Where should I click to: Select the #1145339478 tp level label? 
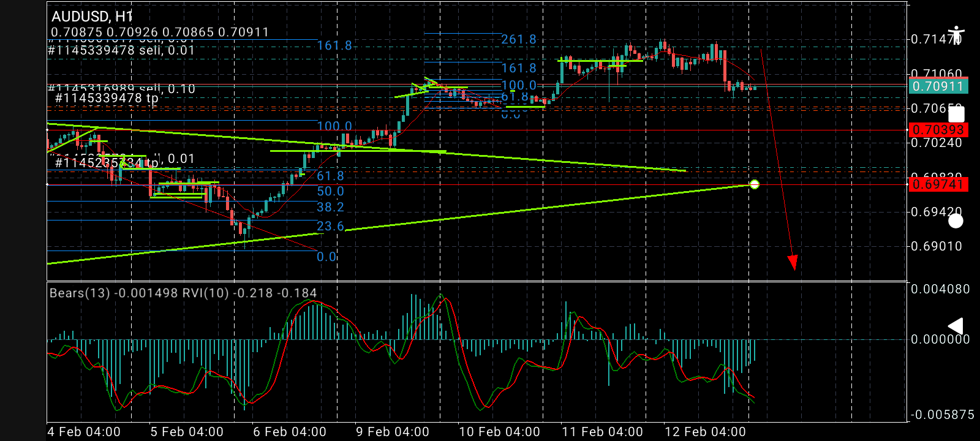pos(107,98)
